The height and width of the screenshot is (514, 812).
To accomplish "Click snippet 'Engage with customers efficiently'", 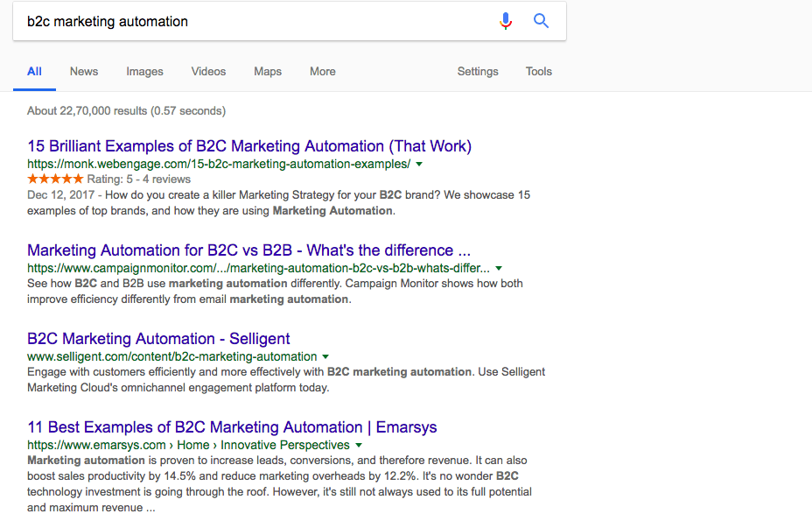I will 286,380.
